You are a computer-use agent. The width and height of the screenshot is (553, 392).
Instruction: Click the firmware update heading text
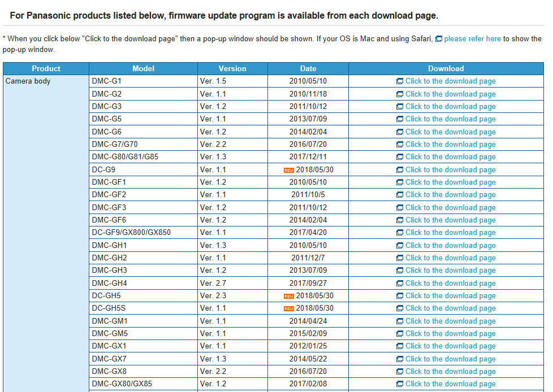[224, 16]
